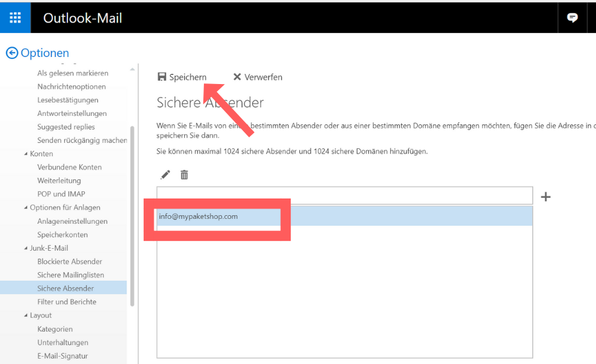Select Sichere Mailinglisten option
Viewport: 596px width, 364px height.
[x=70, y=275]
